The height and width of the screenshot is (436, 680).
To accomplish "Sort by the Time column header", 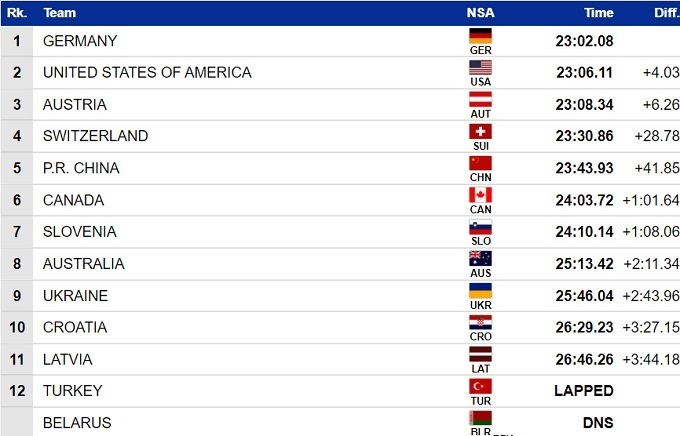I will pos(598,13).
